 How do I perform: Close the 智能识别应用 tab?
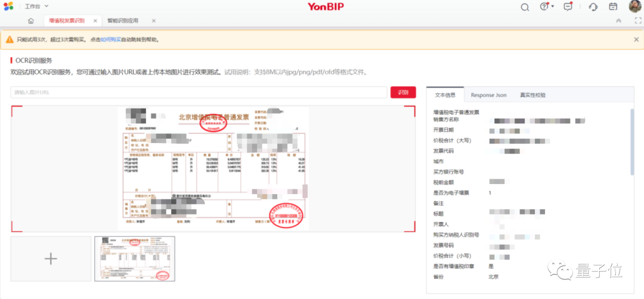[x=154, y=21]
